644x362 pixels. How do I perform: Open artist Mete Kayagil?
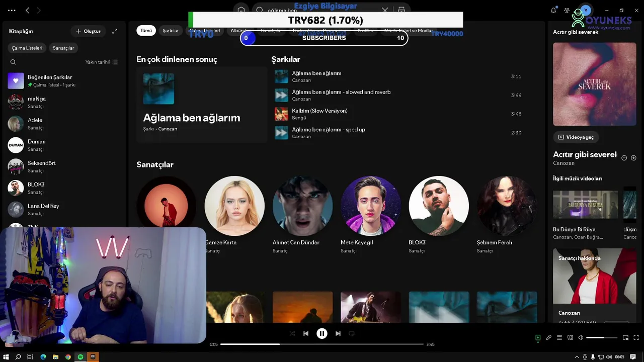371,214
